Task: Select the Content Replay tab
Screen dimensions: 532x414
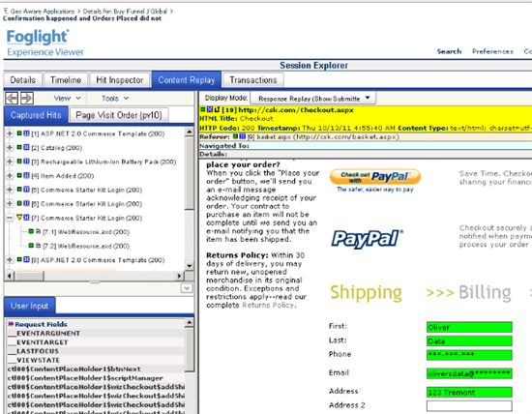Action: [x=187, y=80]
